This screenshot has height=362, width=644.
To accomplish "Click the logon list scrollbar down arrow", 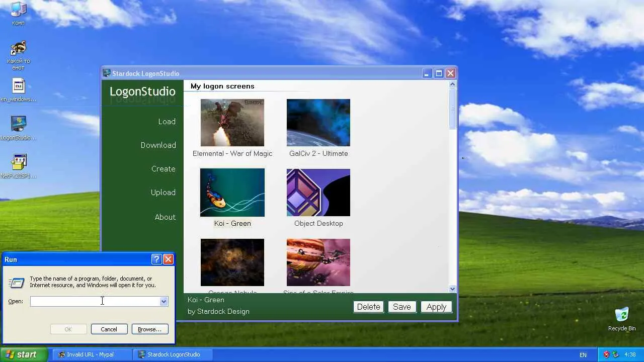I will 452,289.
